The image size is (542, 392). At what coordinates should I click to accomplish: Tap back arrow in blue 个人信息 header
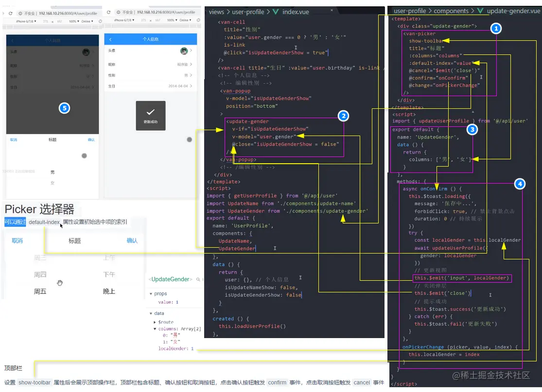(110, 39)
